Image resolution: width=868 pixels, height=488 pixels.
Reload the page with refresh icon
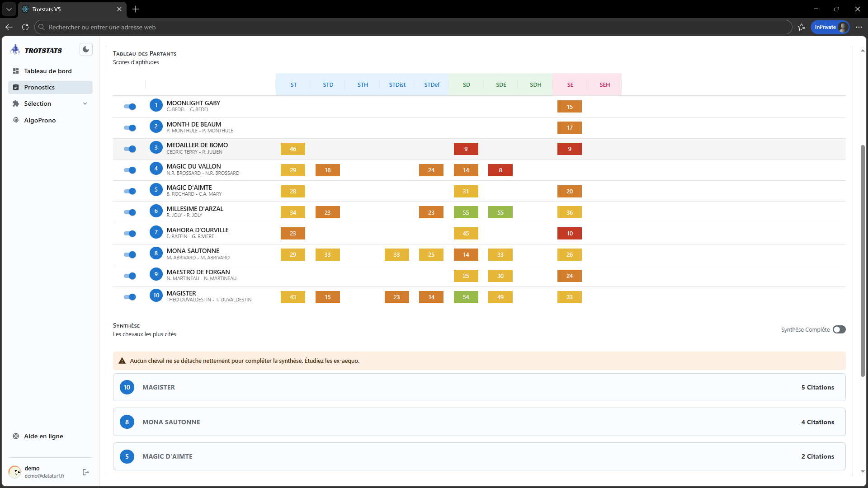[x=25, y=27]
